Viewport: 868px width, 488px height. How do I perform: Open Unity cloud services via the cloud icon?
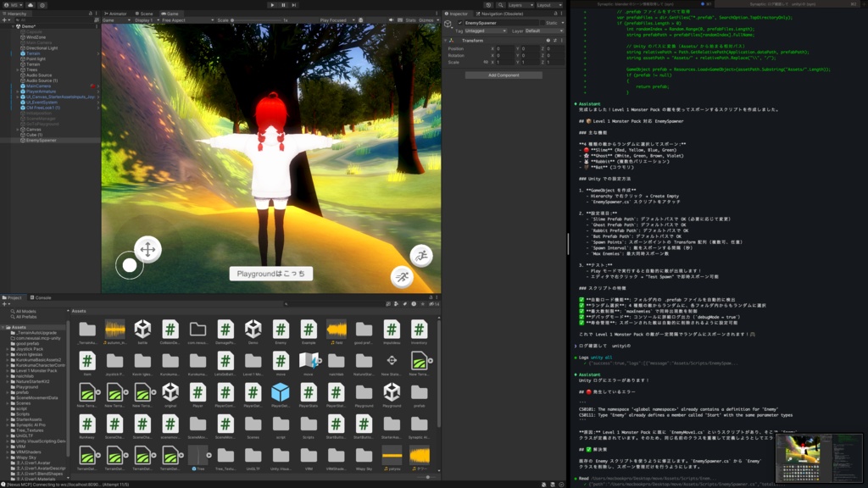31,5
